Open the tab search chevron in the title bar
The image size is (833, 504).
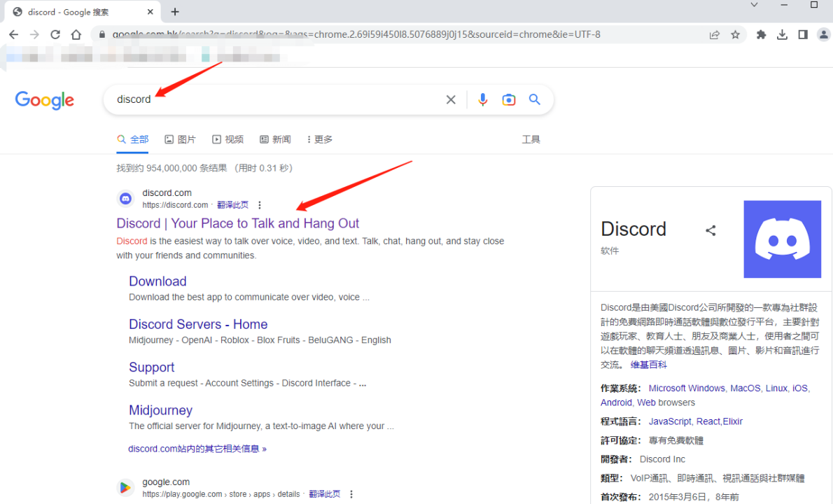[754, 5]
